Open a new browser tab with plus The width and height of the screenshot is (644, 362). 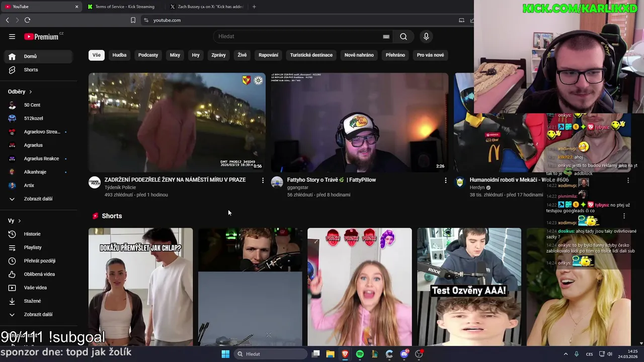point(254,7)
